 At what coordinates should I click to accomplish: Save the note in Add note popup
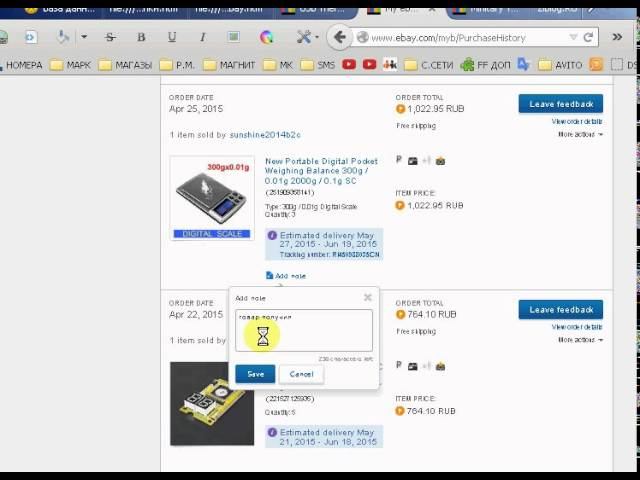(x=255, y=374)
